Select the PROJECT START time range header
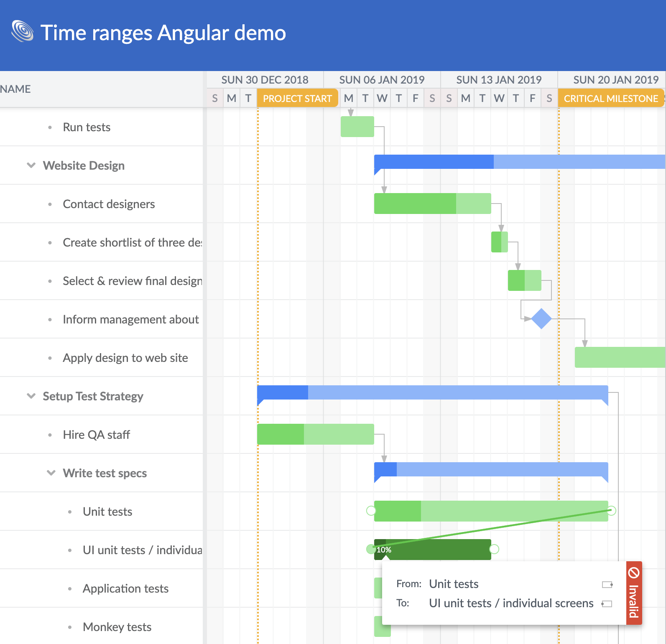The image size is (666, 644). pos(297,99)
